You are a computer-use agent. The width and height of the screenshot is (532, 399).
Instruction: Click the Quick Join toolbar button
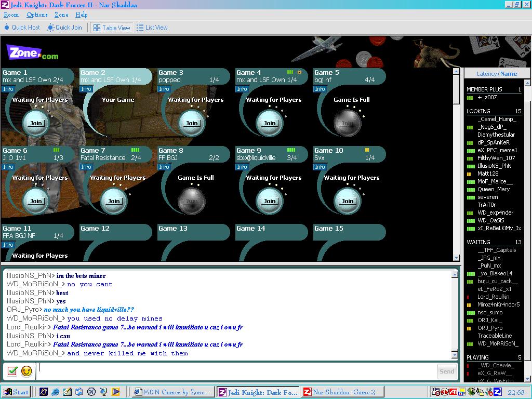coord(65,28)
